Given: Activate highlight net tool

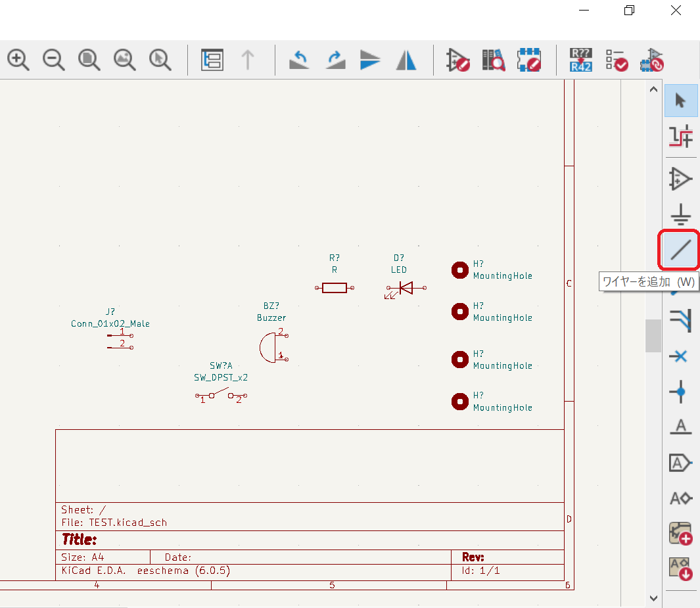Looking at the screenshot, I should [681, 137].
